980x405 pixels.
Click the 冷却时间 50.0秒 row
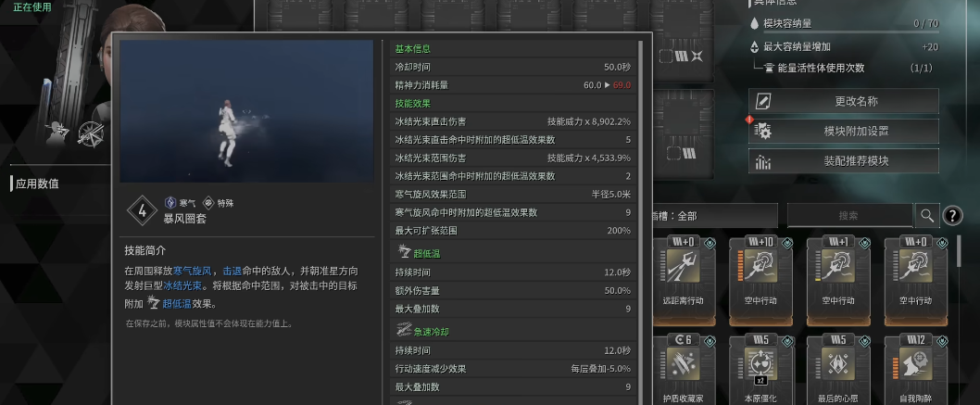[x=512, y=67]
